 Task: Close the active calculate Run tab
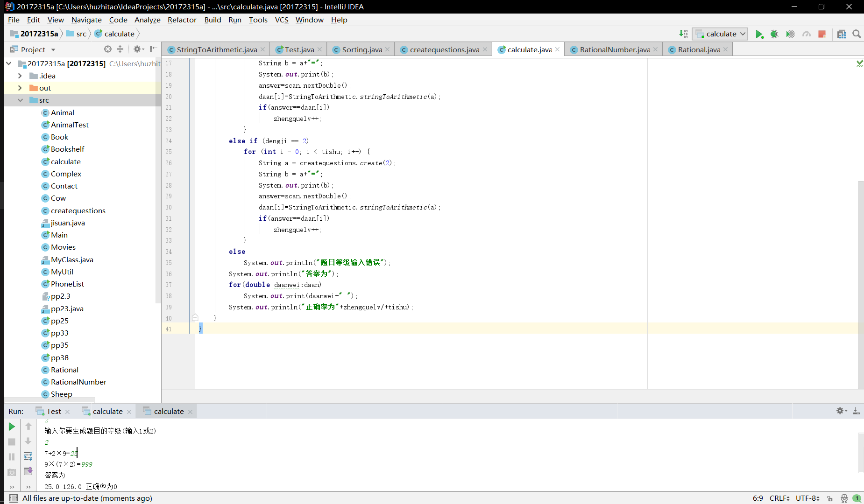click(191, 412)
